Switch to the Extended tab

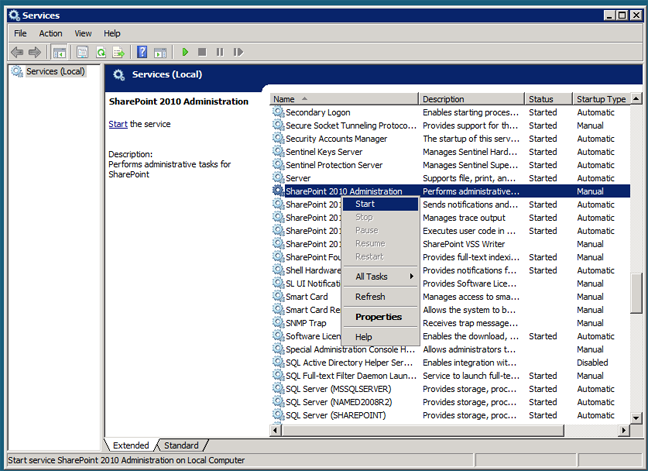click(x=131, y=445)
